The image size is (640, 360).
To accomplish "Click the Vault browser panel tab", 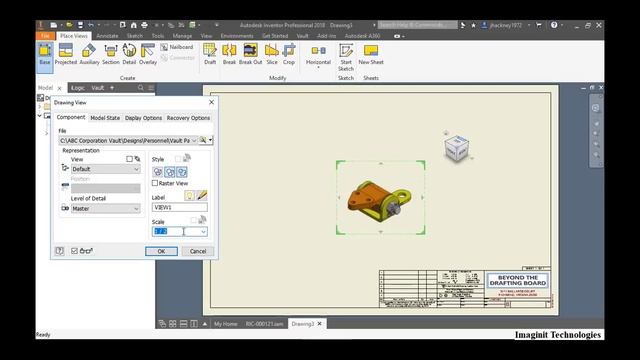I will 98,88.
